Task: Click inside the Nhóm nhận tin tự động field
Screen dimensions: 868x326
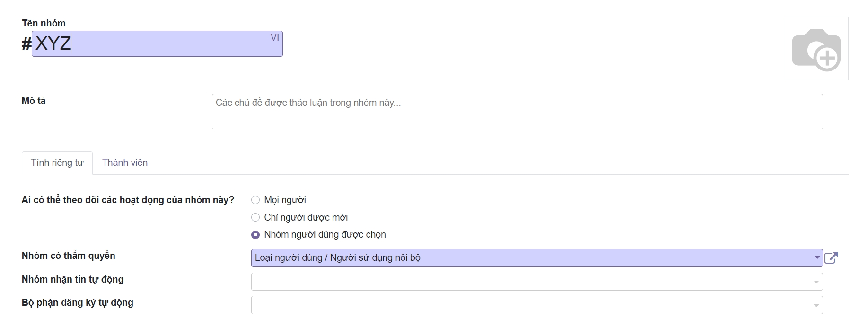Action: click(530, 282)
